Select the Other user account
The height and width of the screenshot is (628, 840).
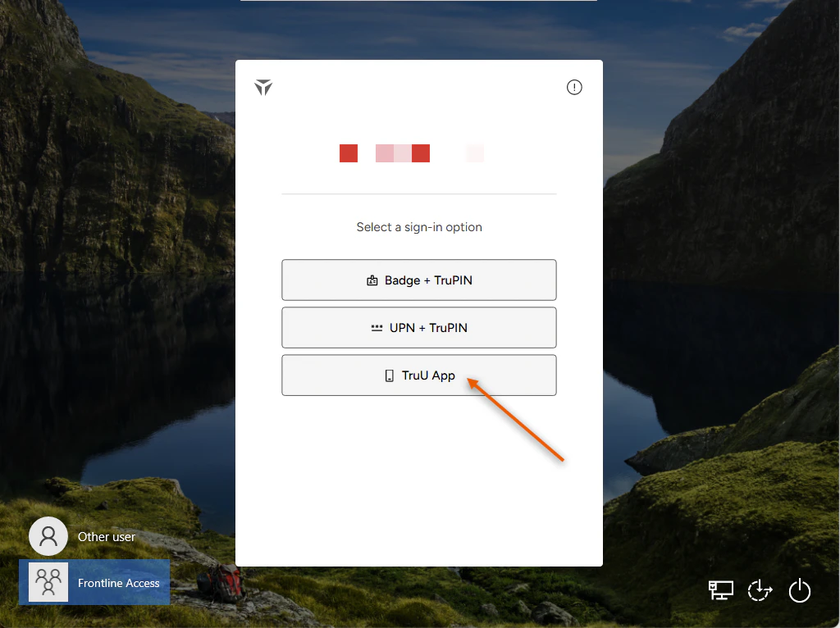pos(83,536)
